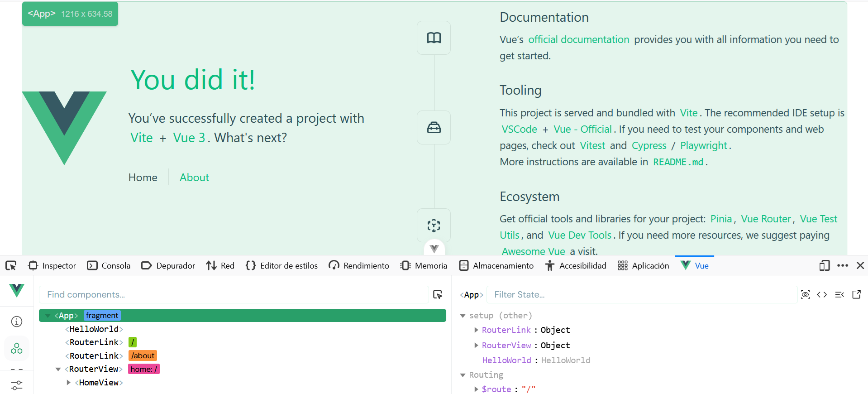Screen dimensions: 868x394
Task: Click the Find components search field
Action: coord(234,295)
